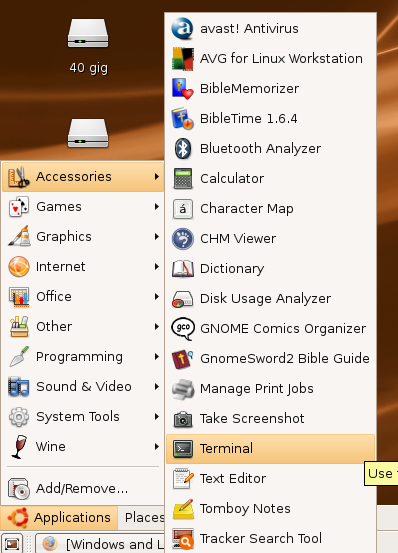Click the Bluetooth Analyzer label
This screenshot has height=553, width=398.
(x=261, y=148)
